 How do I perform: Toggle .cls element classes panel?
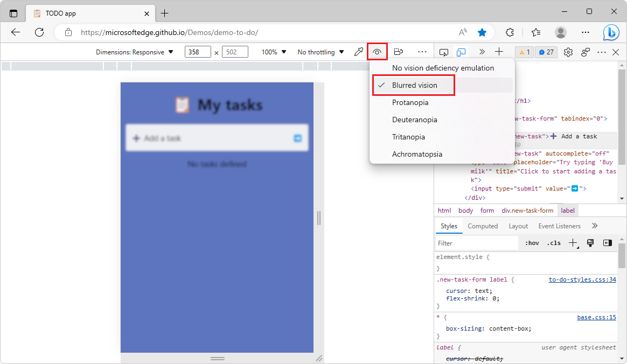553,243
